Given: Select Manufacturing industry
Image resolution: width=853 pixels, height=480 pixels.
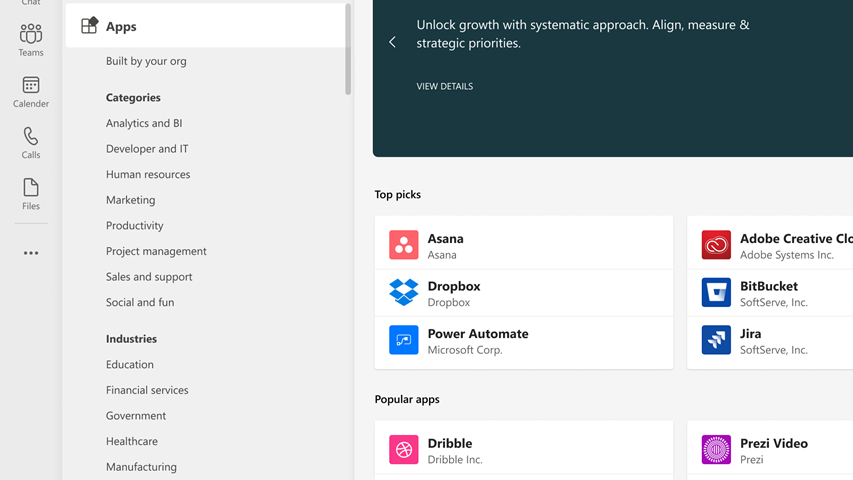Looking at the screenshot, I should [x=141, y=466].
